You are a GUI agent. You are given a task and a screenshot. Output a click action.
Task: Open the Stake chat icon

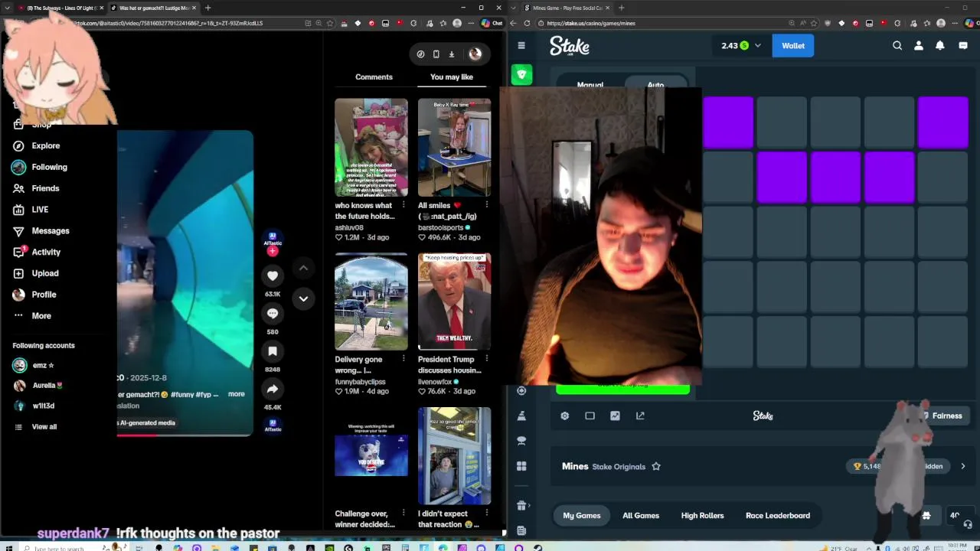(962, 45)
